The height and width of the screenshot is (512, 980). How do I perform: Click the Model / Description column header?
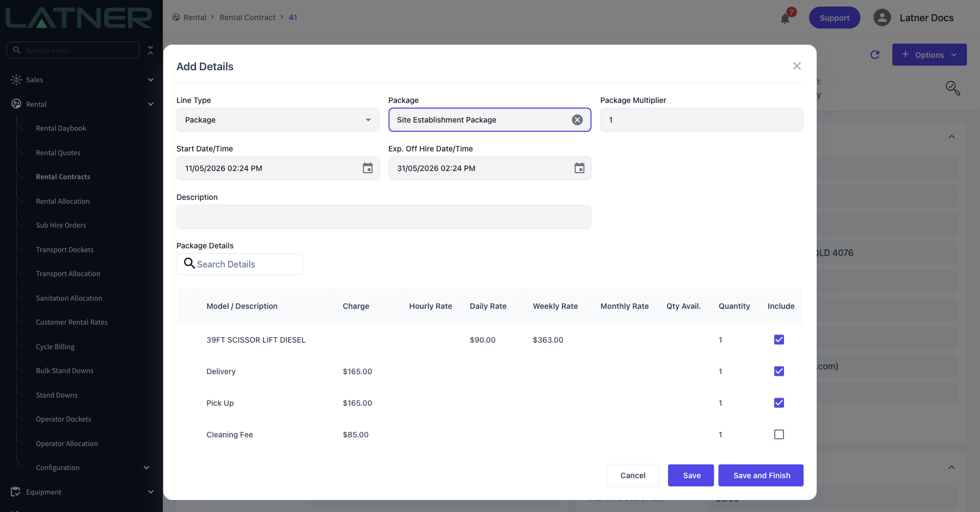(242, 306)
